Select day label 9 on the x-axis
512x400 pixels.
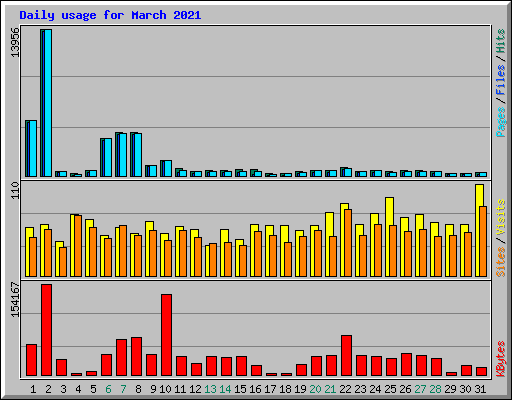coord(153,389)
